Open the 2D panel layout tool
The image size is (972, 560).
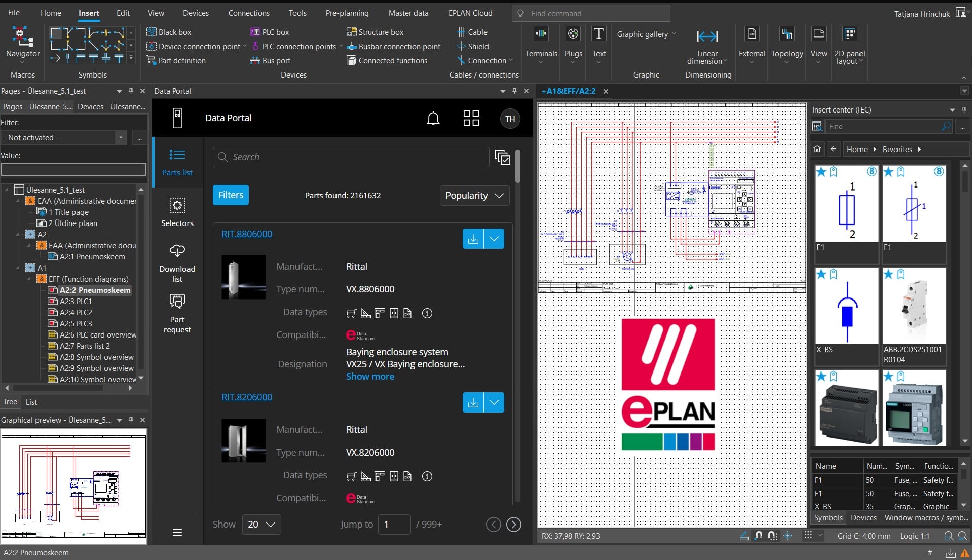pyautogui.click(x=849, y=45)
